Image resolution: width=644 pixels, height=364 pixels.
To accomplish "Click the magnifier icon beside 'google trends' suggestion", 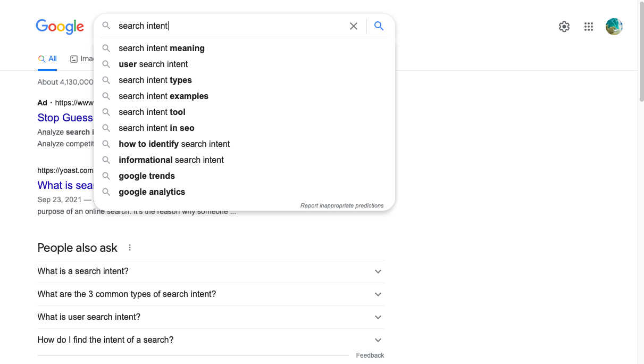I will click(106, 176).
